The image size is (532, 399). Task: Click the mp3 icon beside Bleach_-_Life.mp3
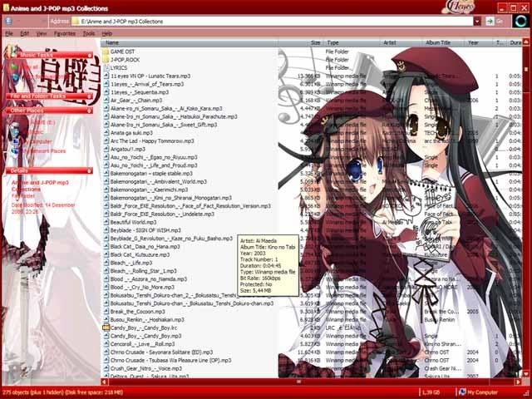pyautogui.click(x=106, y=263)
